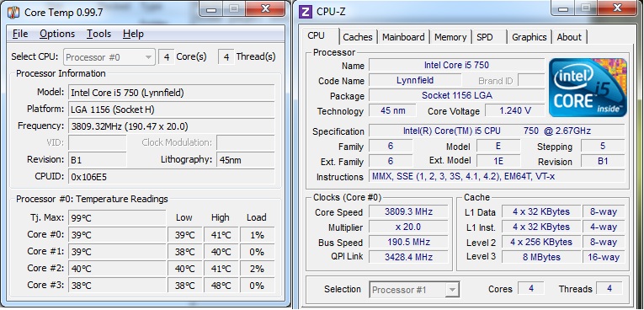Switch to the Mainboard tab
This screenshot has height=310, width=644.
click(403, 37)
